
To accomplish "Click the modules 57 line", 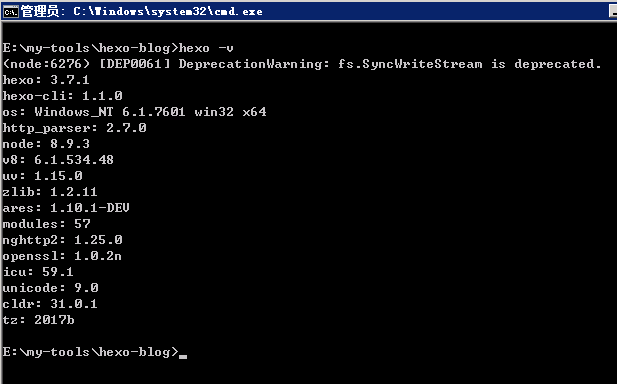I will pos(46,224).
